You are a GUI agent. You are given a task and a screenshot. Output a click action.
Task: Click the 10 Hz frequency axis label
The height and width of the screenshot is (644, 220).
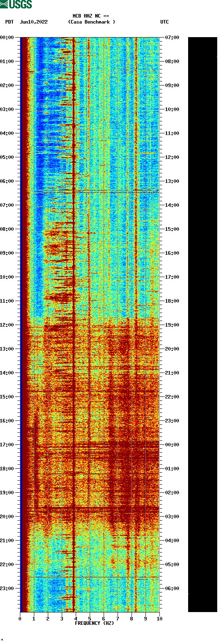[159, 619]
